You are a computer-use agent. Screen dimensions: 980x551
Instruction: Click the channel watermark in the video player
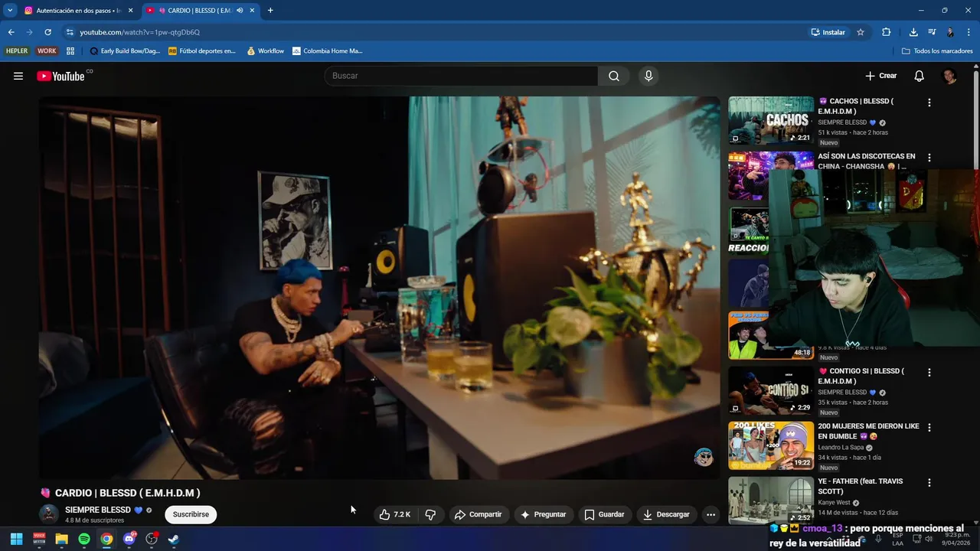click(703, 458)
